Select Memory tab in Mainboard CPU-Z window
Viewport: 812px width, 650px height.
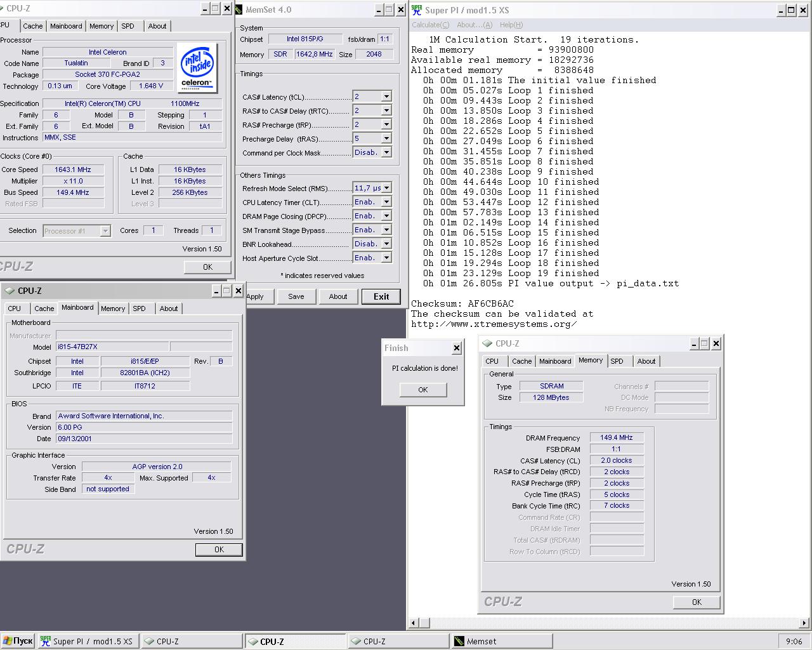(113, 308)
